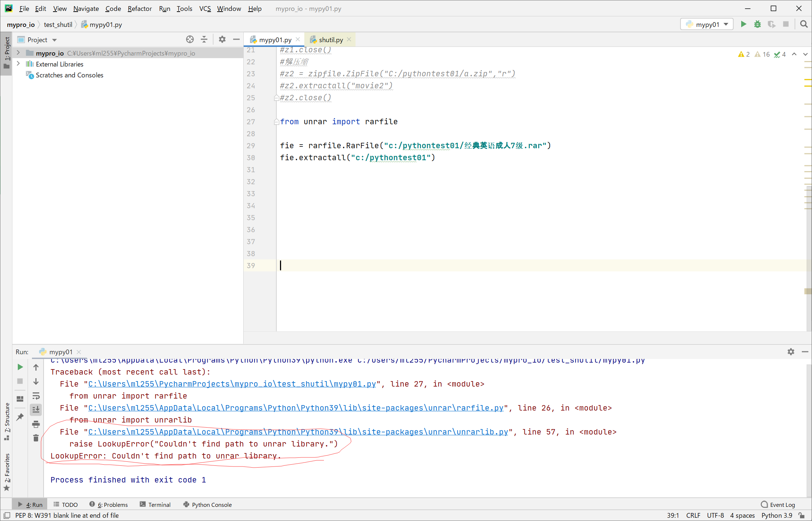Screen dimensions: 812x521
Task: Go up the stack trace with the arrow
Action: (x=36, y=367)
